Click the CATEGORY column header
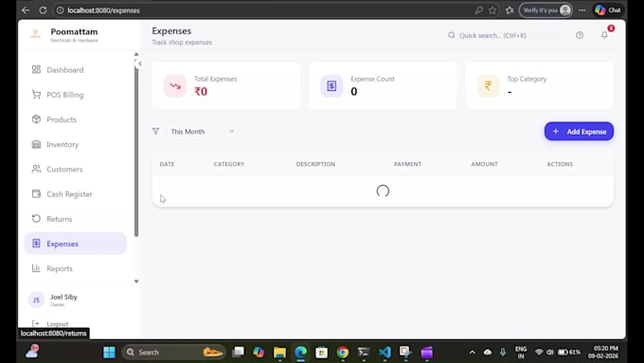Image resolution: width=644 pixels, height=363 pixels. (229, 164)
